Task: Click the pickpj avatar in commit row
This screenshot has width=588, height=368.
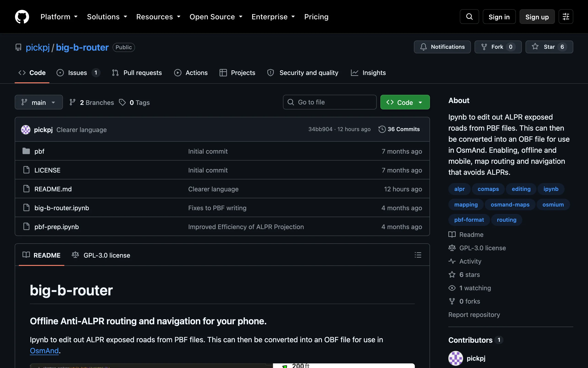Action: click(26, 129)
